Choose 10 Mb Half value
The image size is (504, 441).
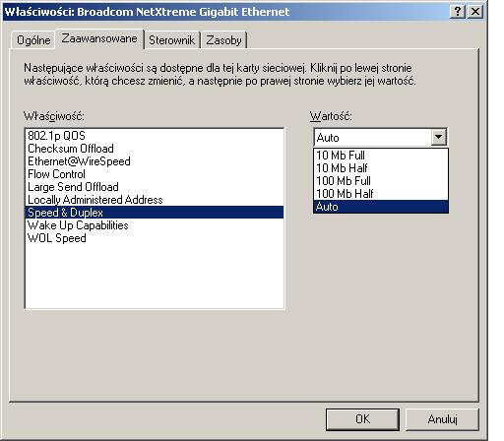[381, 167]
